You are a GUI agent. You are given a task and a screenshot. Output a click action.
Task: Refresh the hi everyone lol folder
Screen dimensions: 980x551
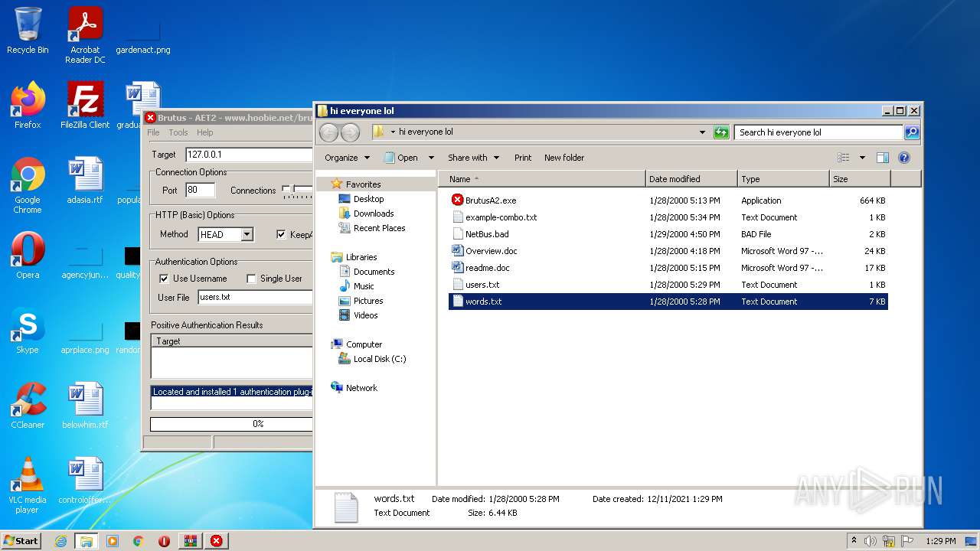coord(721,132)
